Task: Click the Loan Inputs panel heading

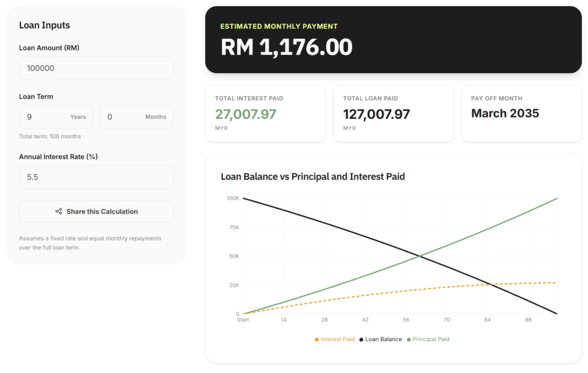Action: click(44, 25)
